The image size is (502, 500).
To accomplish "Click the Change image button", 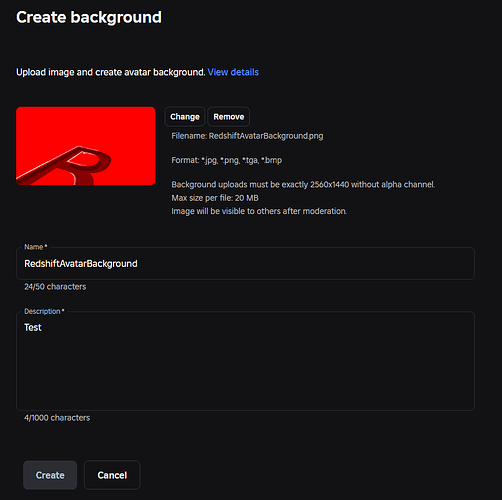I will (x=185, y=117).
